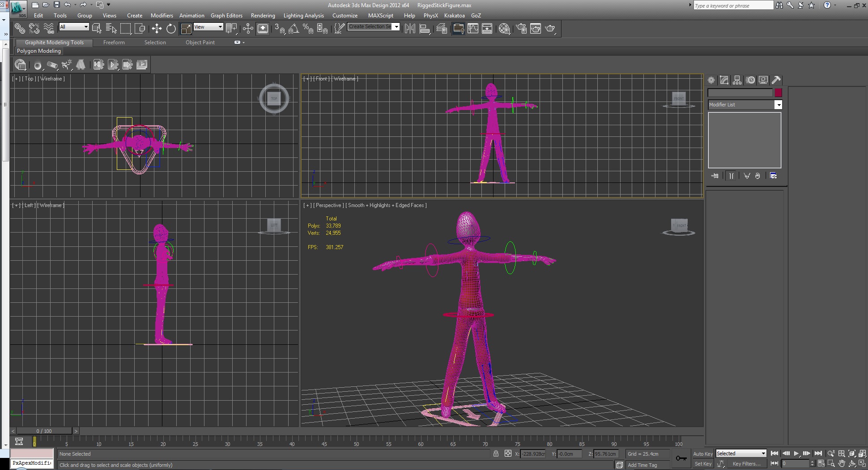Open the MAXScript menu

tap(380, 15)
